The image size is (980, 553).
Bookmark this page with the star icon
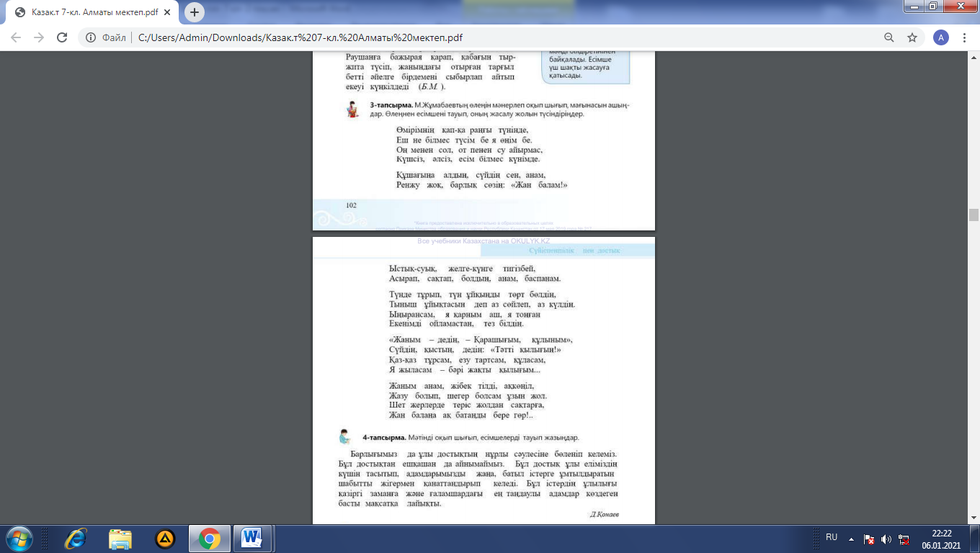[x=912, y=37]
